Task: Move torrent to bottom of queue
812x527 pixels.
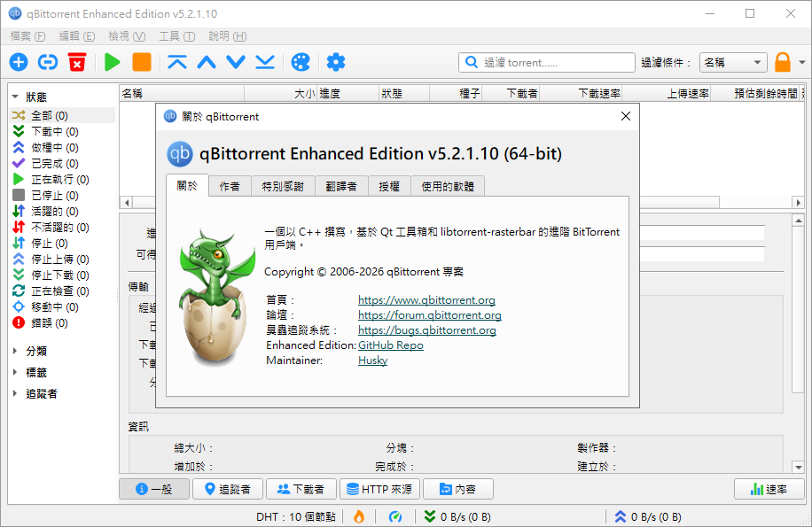Action: point(265,63)
